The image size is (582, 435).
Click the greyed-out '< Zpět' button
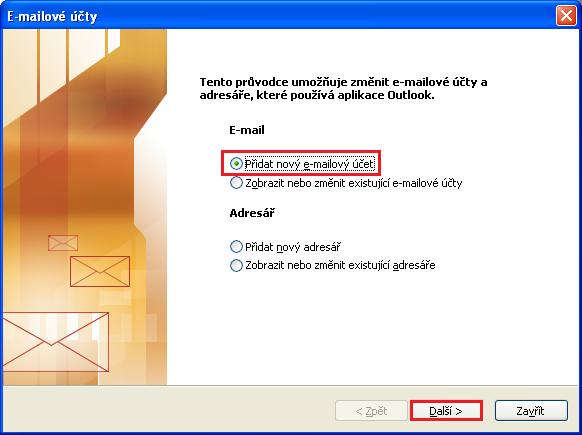pos(371,411)
